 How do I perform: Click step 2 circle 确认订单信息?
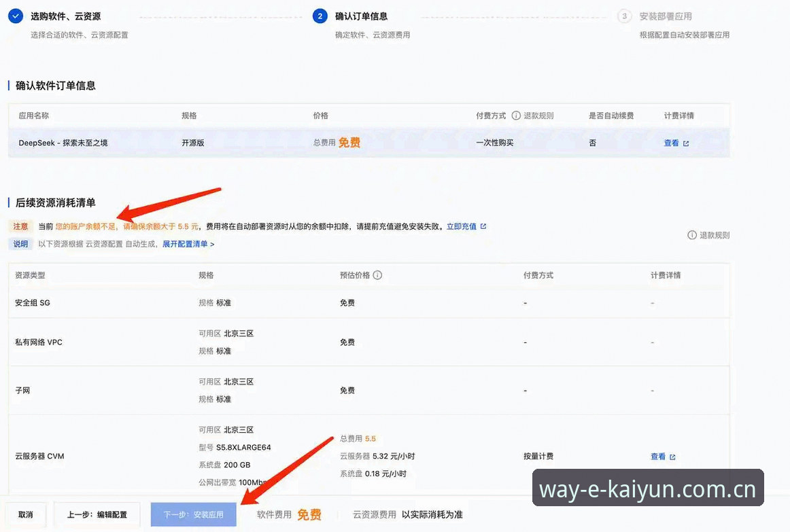pos(320,16)
